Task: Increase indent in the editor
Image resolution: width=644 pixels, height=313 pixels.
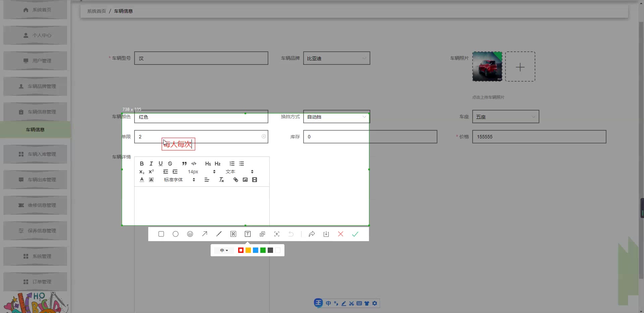Action: pos(175,172)
